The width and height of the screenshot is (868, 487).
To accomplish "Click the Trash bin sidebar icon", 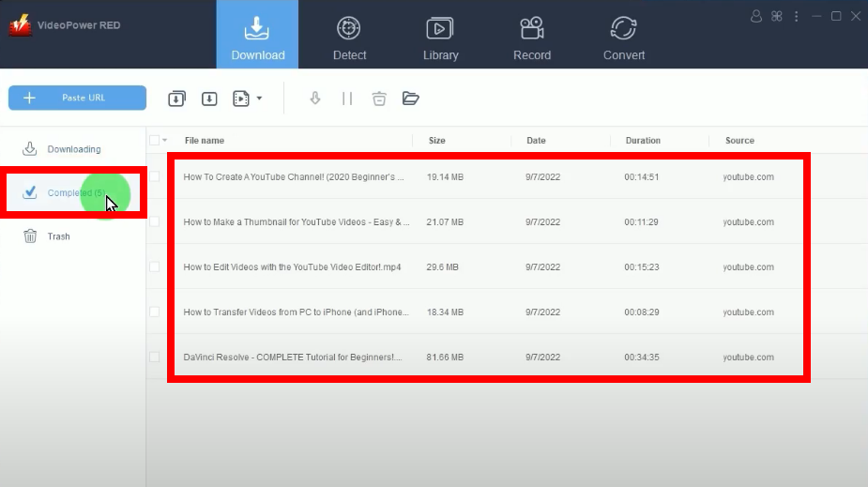I will (30, 236).
